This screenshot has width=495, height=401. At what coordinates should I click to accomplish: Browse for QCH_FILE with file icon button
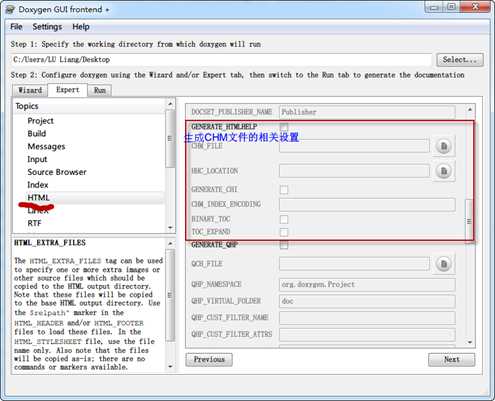(x=444, y=264)
